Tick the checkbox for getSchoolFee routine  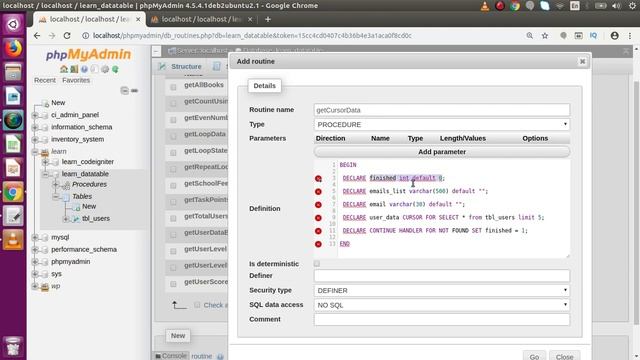pyautogui.click(x=173, y=186)
